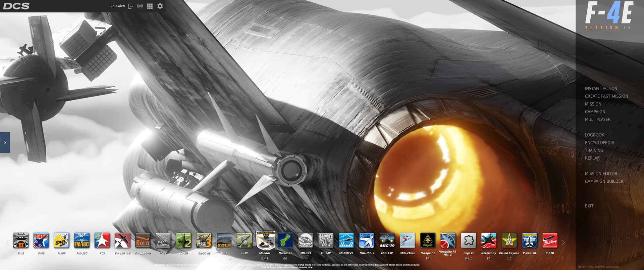644x270 pixels.
Task: Select the MB-339 module icon
Action: tap(306, 240)
